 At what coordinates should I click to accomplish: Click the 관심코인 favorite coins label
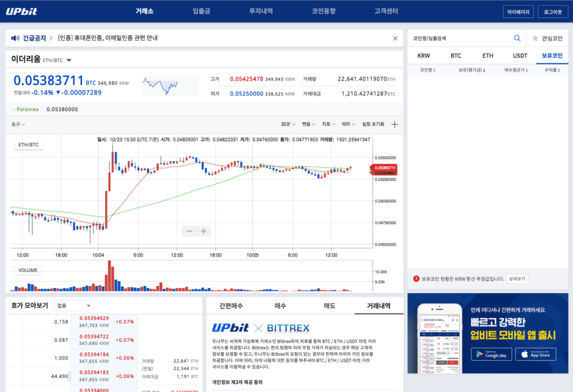pyautogui.click(x=552, y=39)
